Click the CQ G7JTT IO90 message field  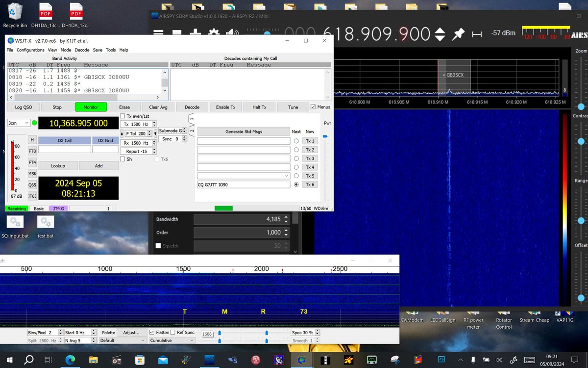244,184
